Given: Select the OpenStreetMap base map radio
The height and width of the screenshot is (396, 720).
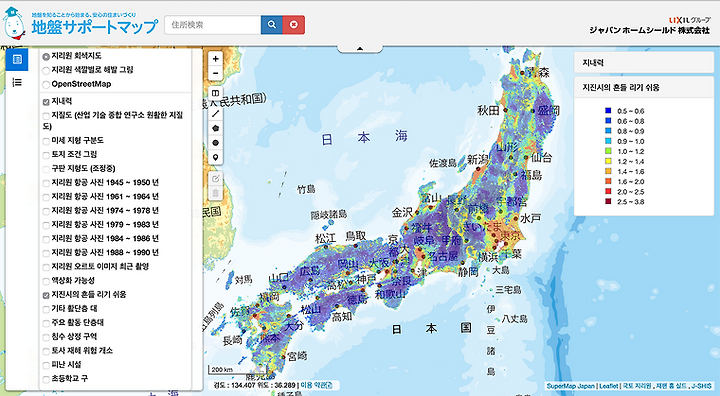Looking at the screenshot, I should [46, 85].
